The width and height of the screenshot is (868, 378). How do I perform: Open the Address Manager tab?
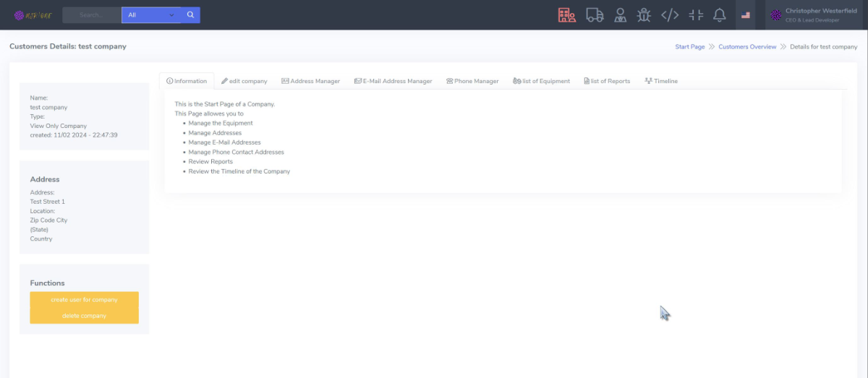point(310,81)
